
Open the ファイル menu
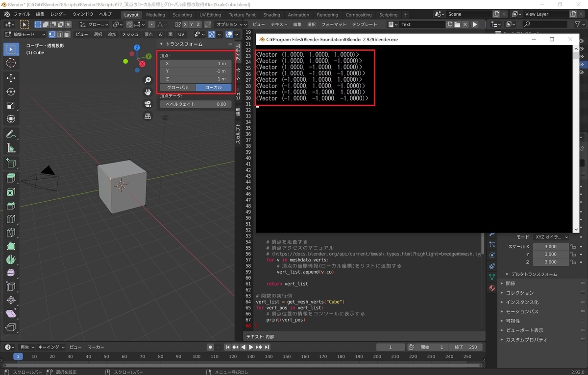tap(22, 14)
